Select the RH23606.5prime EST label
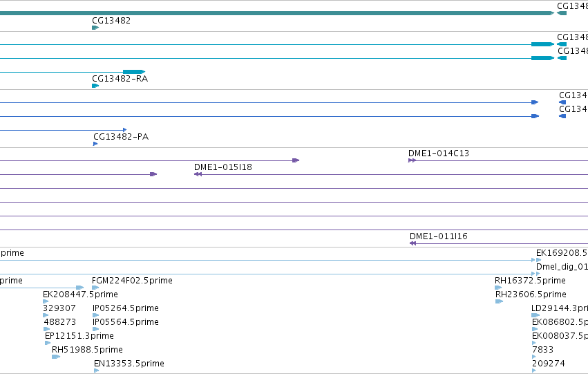The height and width of the screenshot is (374, 588). 531,294
